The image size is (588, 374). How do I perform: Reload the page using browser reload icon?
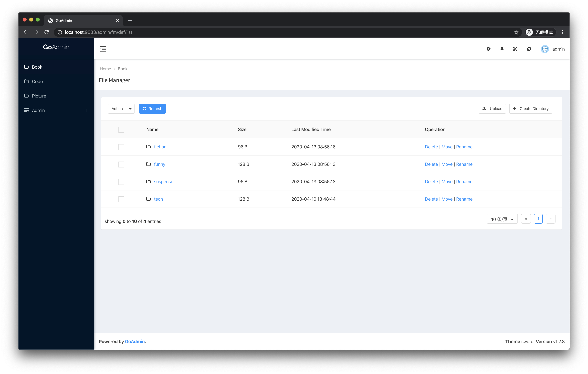pos(47,32)
